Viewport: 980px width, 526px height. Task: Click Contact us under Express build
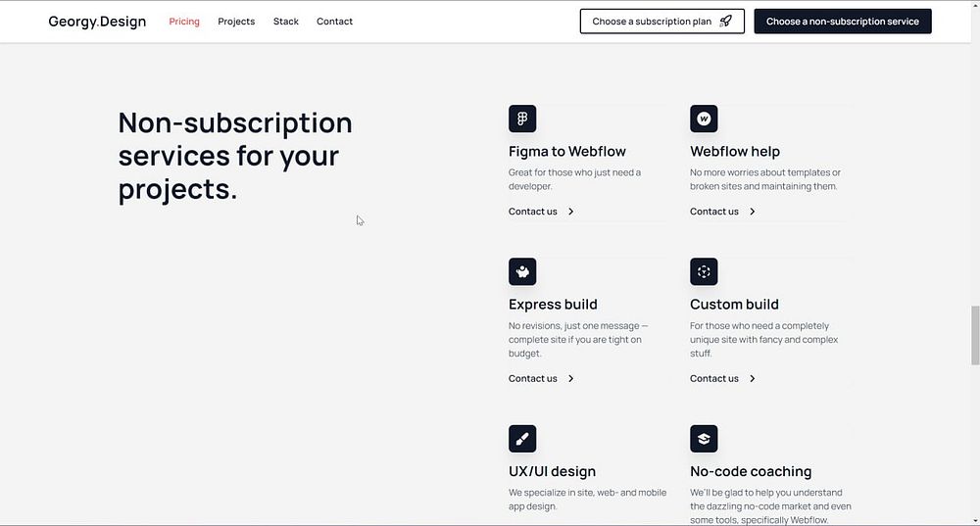click(532, 378)
